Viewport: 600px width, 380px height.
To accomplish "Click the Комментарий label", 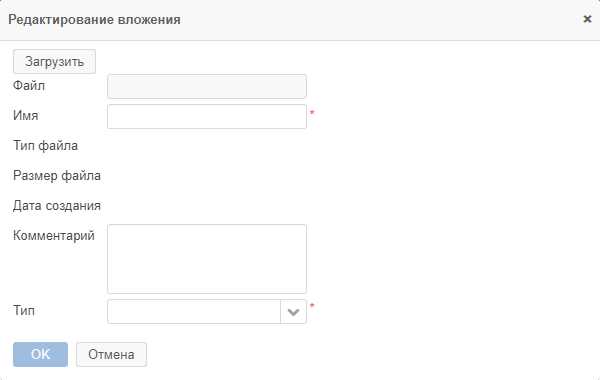I will pyautogui.click(x=54, y=236).
